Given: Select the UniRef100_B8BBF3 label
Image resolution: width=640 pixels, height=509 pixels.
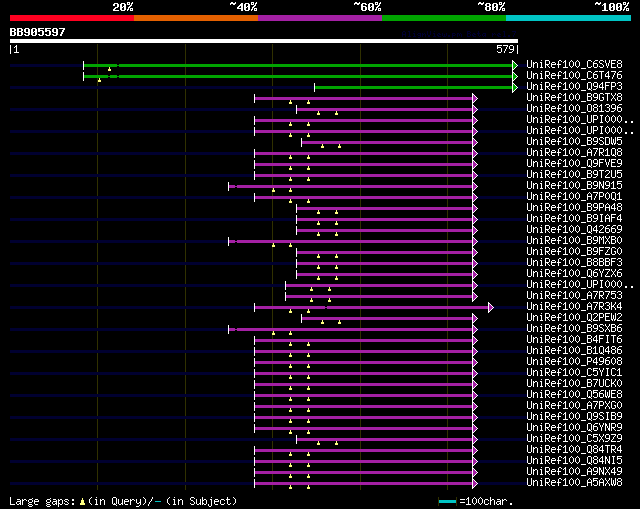Looking at the screenshot, I should tap(574, 263).
